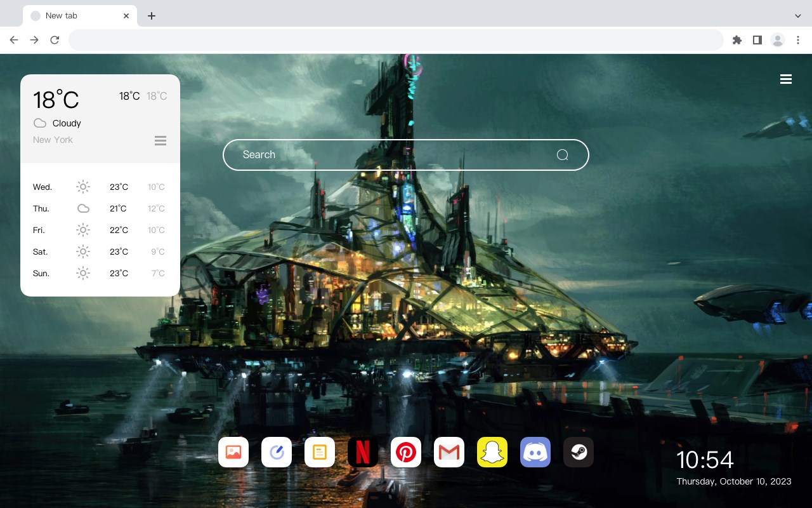
Task: Open the Chrome three-dot menu
Action: coord(798,40)
